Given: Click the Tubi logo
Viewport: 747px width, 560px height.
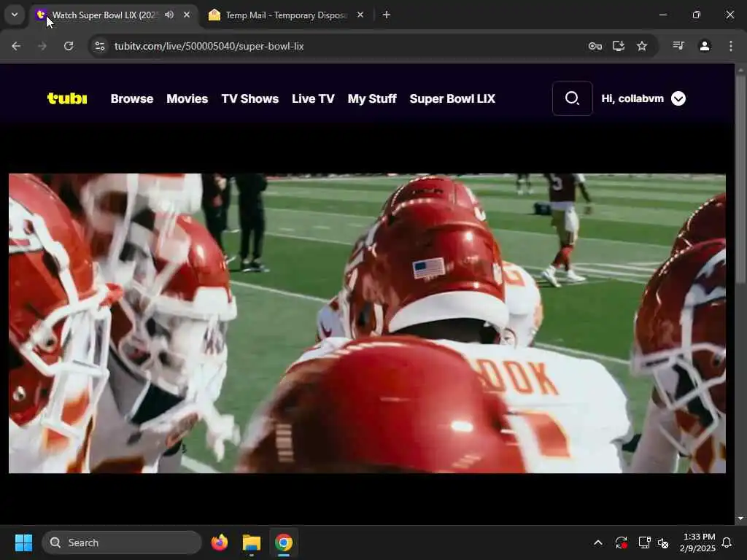Looking at the screenshot, I should pyautogui.click(x=67, y=98).
